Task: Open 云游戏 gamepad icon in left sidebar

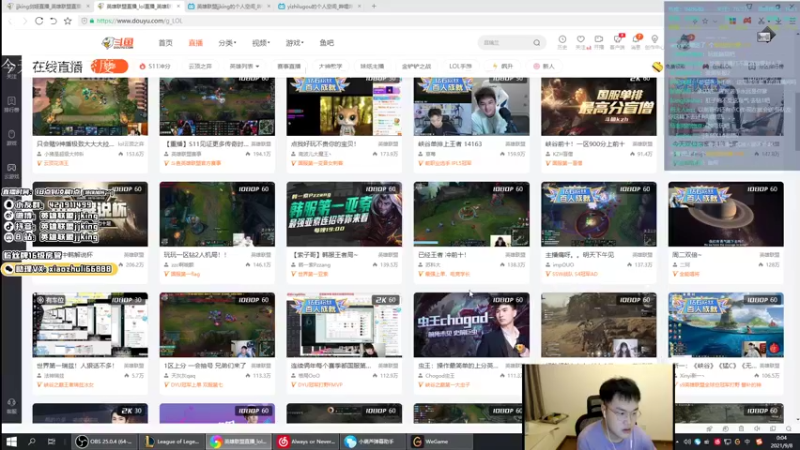Action: pyautogui.click(x=11, y=171)
